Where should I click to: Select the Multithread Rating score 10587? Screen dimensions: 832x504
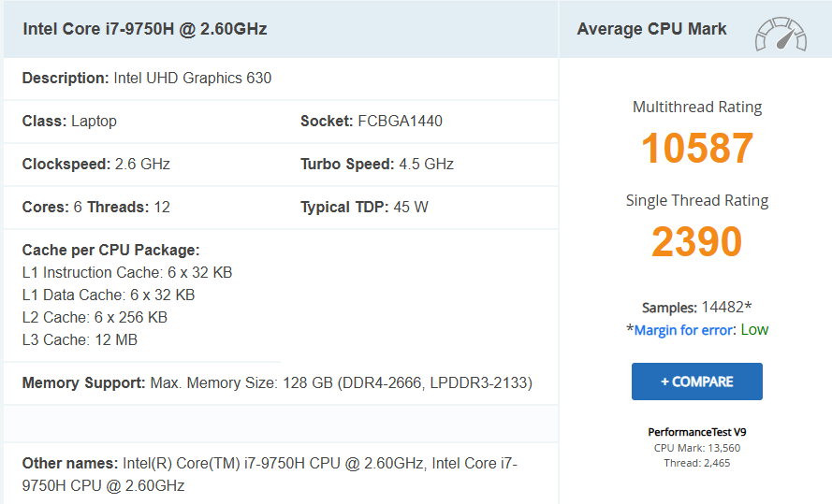click(697, 150)
